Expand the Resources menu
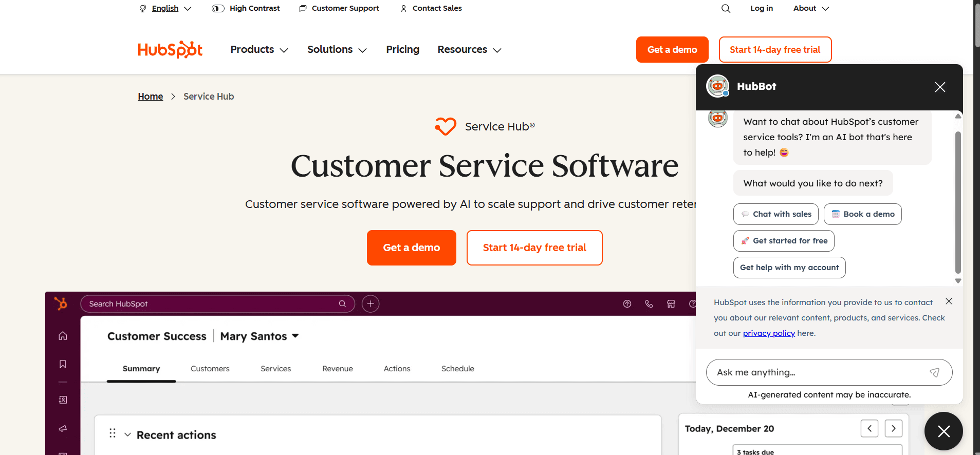The width and height of the screenshot is (980, 455). tap(469, 49)
